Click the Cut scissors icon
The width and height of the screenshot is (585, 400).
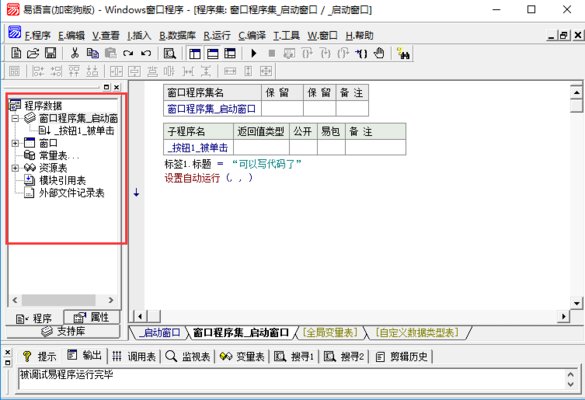[x=75, y=53]
